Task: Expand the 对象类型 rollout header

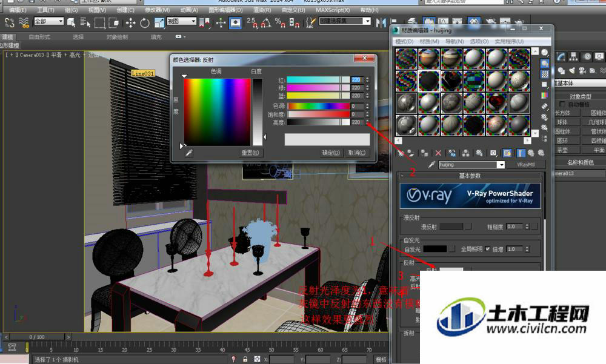Action: 580,96
